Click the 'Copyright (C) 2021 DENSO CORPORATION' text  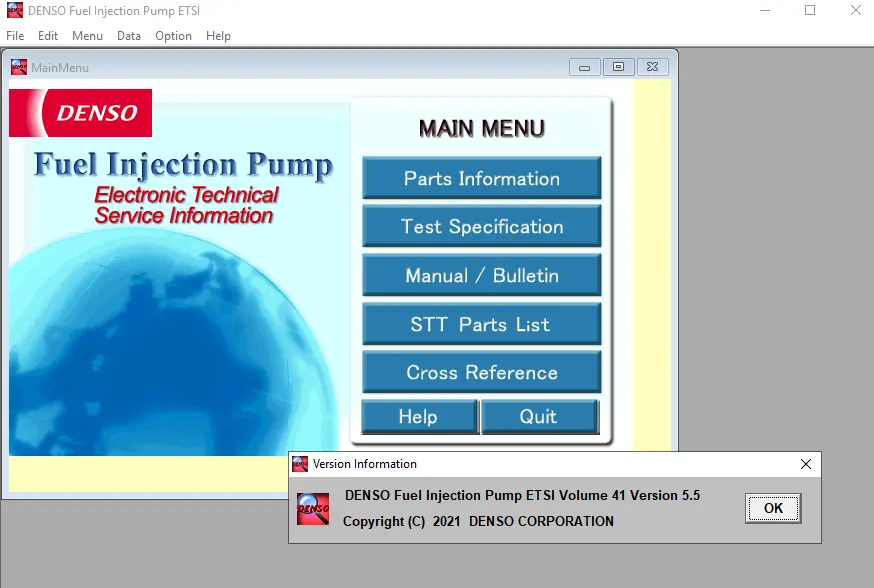(478, 521)
